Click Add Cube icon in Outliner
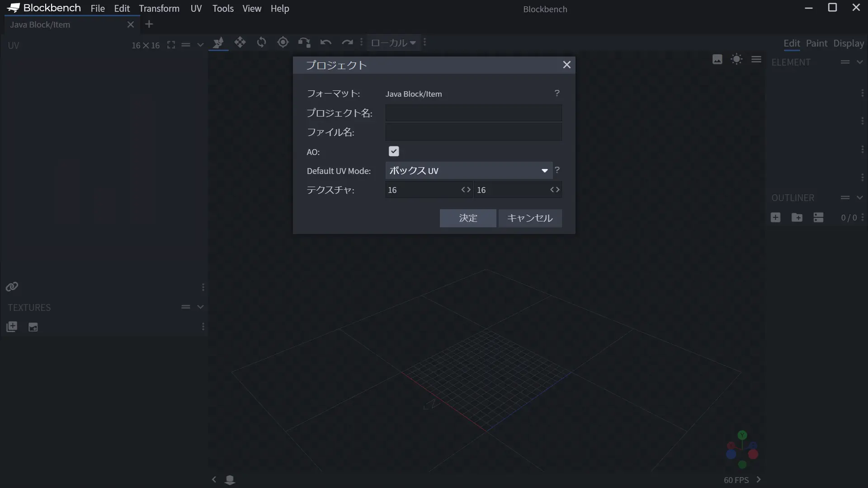Image resolution: width=868 pixels, height=488 pixels. 775,218
